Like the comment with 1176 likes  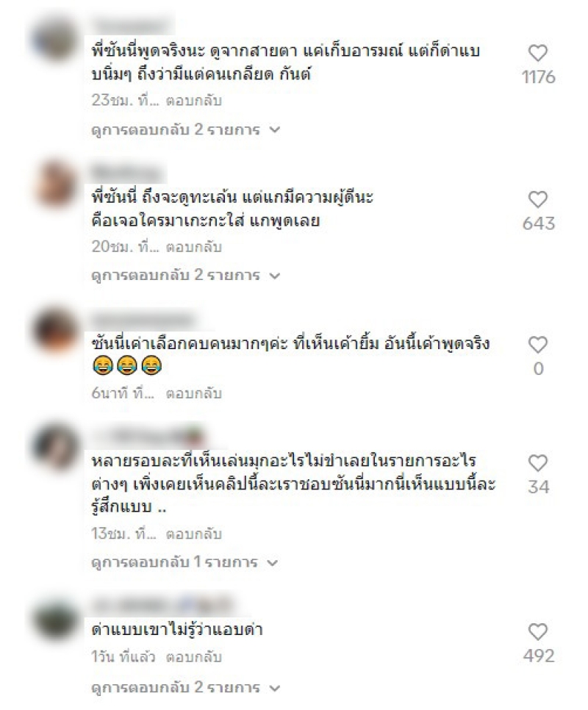538,53
